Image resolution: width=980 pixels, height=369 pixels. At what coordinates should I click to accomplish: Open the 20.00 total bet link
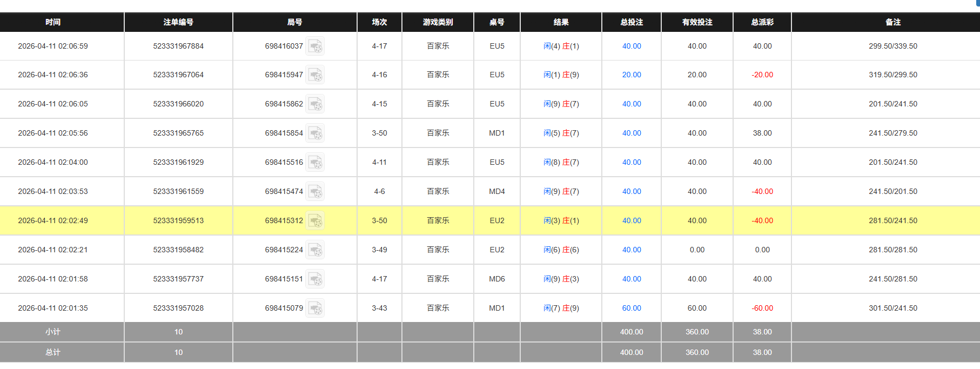coord(632,75)
